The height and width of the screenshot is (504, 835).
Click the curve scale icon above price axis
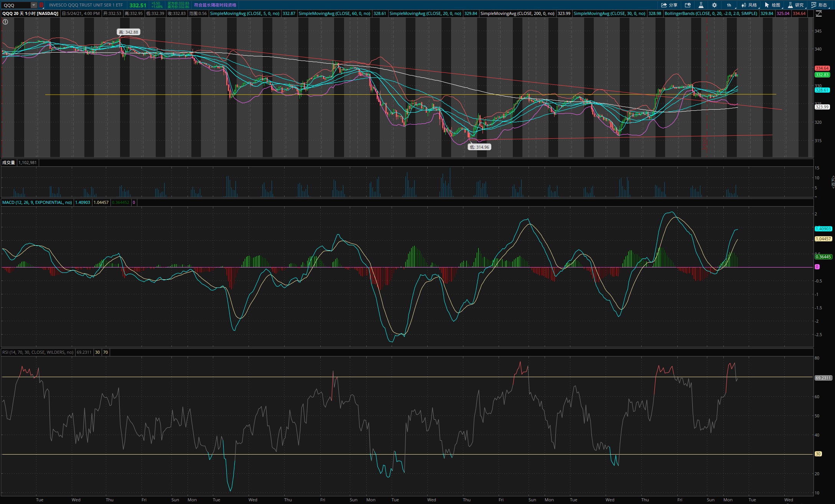[x=819, y=13]
